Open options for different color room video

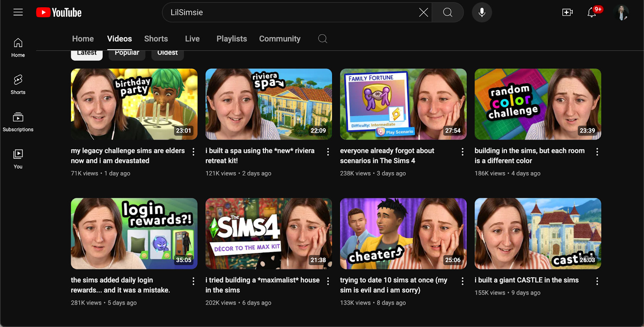597,152
